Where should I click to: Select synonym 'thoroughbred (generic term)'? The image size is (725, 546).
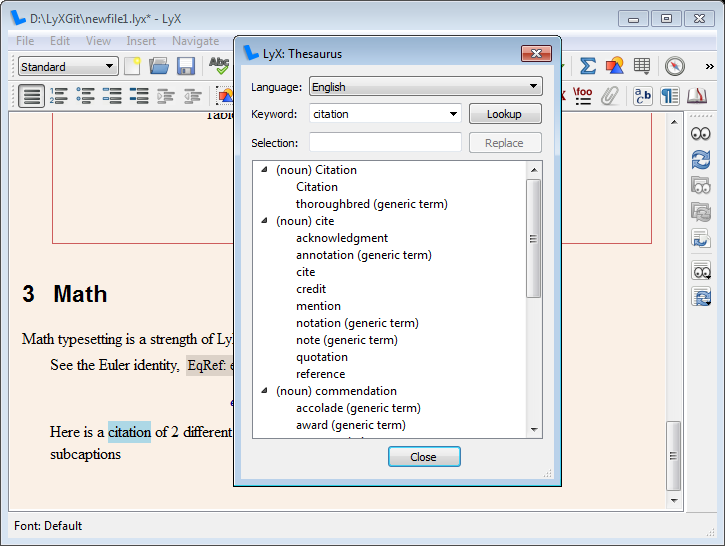point(372,204)
